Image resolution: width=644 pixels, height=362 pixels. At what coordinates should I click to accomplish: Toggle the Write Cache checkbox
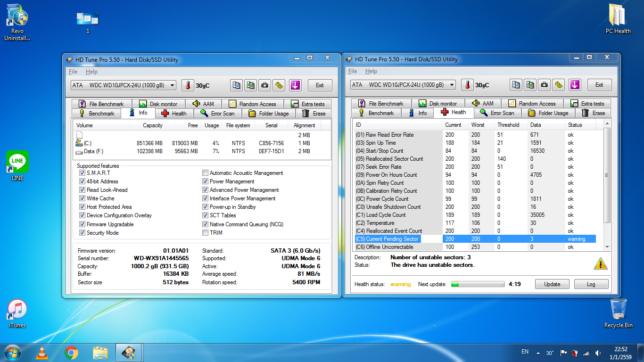[83, 198]
